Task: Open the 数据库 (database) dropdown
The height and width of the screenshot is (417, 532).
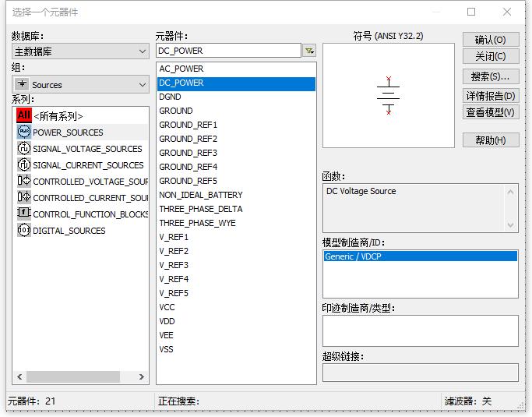Action: click(80, 51)
